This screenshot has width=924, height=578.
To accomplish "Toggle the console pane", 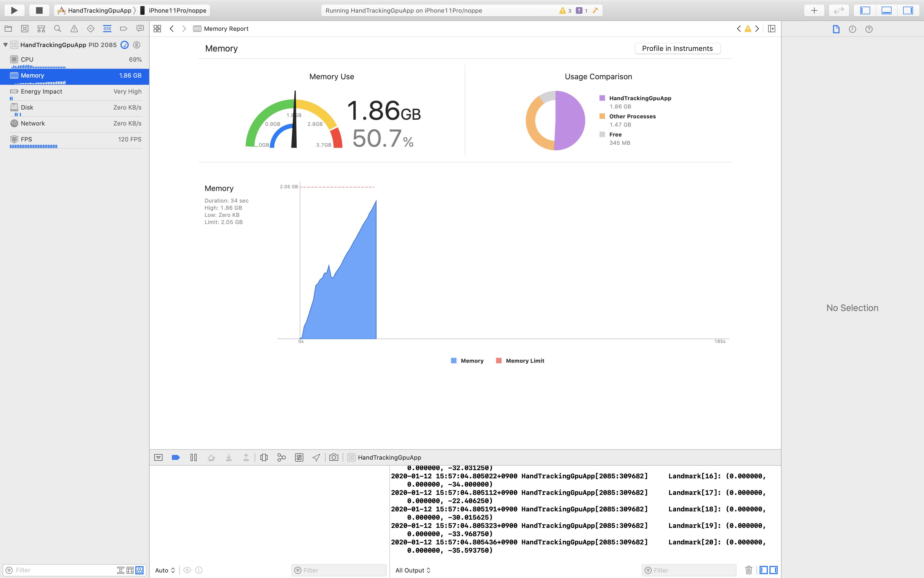I will click(x=774, y=570).
